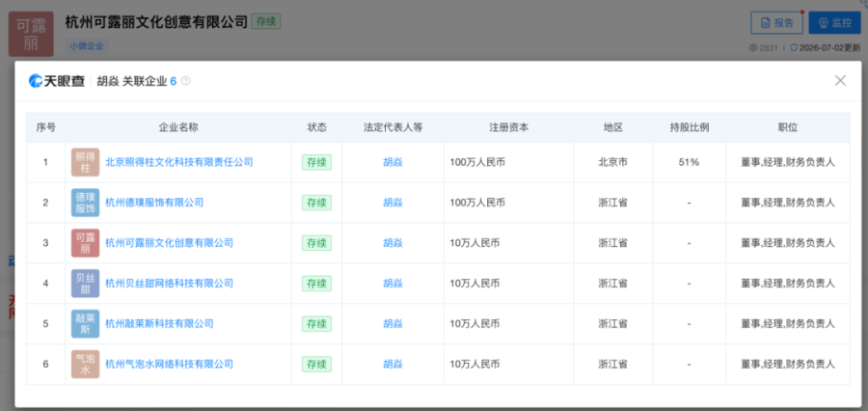The image size is (868, 411).
Task: Click the 注册资本 column header
Action: tap(508, 127)
